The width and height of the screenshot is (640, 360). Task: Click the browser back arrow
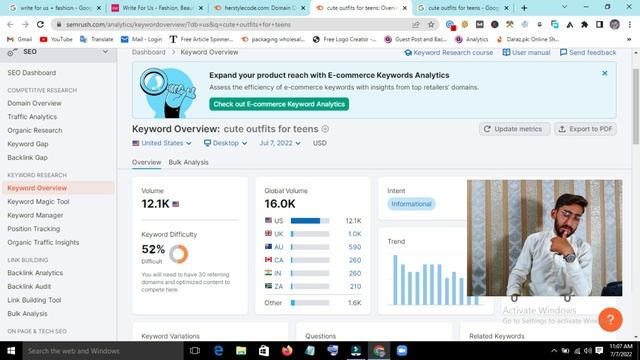pyautogui.click(x=11, y=24)
